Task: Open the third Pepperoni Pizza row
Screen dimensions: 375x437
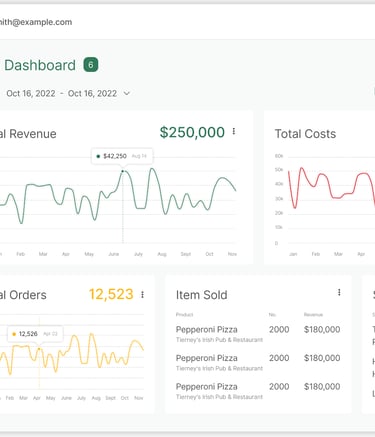Action: point(258,391)
